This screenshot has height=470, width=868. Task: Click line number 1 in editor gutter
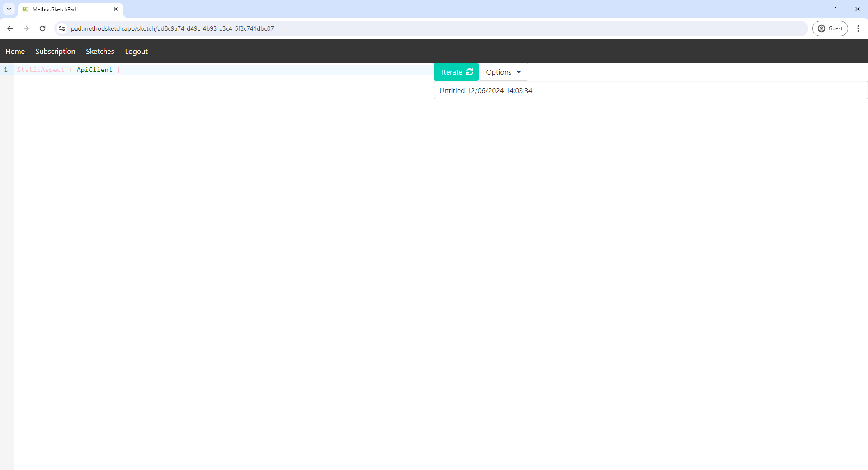click(x=6, y=70)
